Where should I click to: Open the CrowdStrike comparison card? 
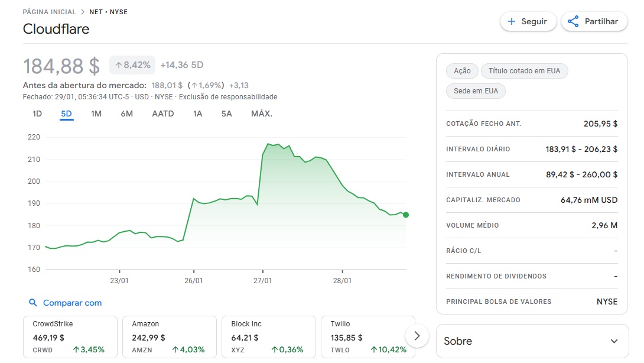(70, 337)
